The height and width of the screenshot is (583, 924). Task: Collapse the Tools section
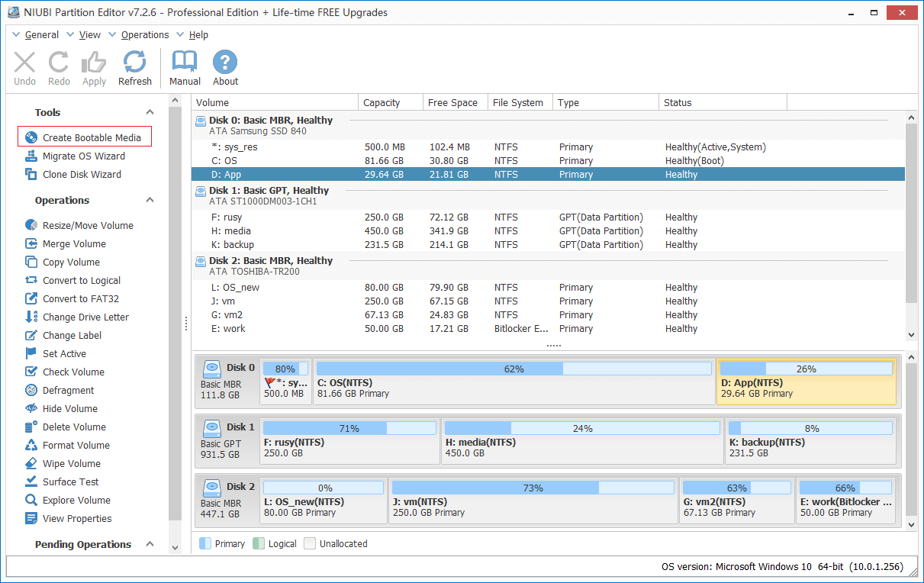150,113
